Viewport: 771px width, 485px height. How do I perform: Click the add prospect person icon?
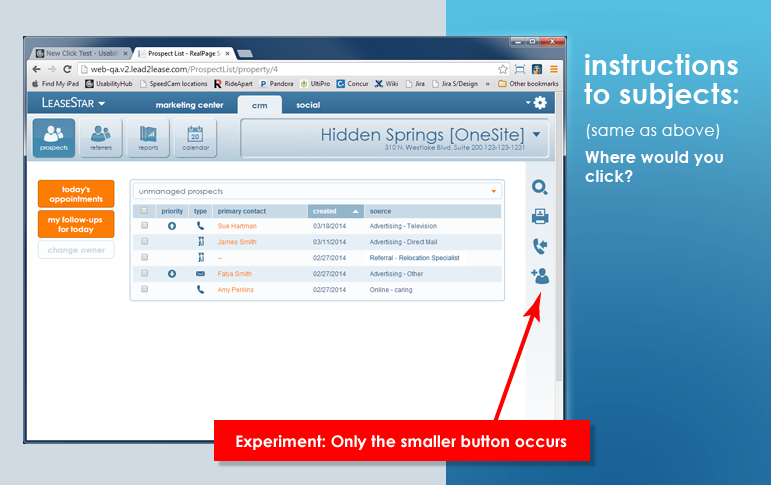pos(539,276)
